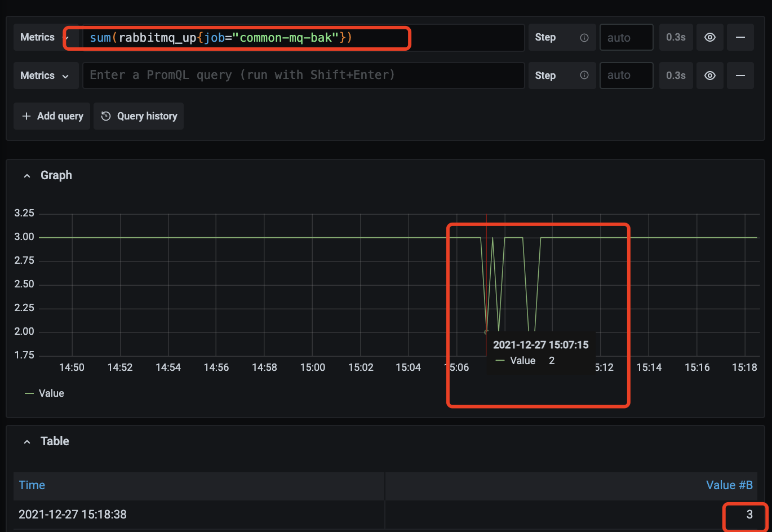Remove the second query row
Screen dimensions: 772x532
(x=740, y=76)
